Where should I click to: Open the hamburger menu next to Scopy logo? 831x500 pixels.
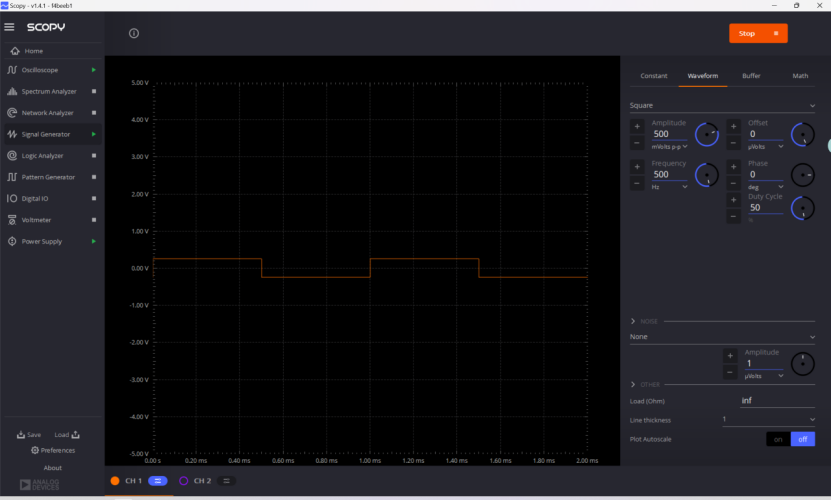coord(9,27)
